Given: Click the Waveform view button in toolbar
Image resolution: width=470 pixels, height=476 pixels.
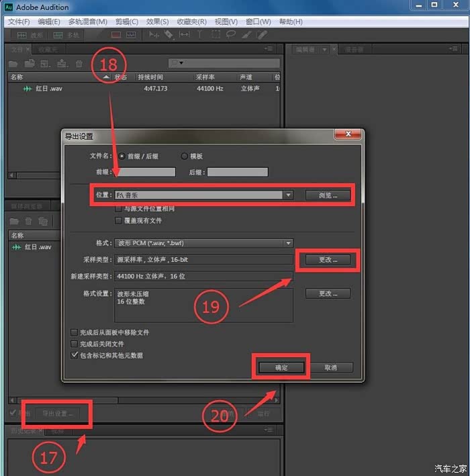Looking at the screenshot, I should click(30, 35).
